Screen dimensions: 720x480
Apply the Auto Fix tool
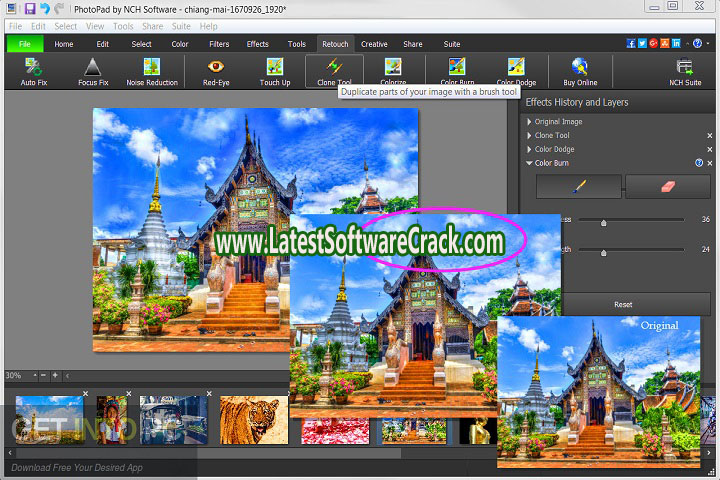(x=34, y=71)
